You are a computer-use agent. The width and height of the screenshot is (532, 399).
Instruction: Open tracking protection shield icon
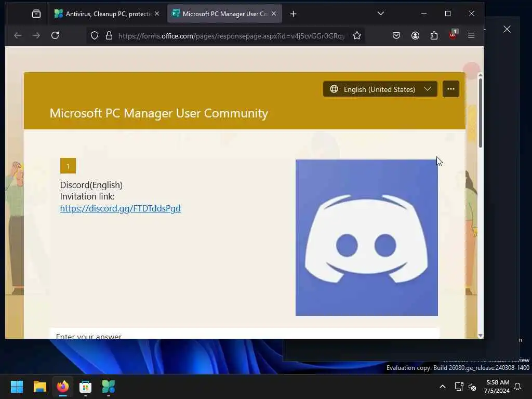(95, 36)
